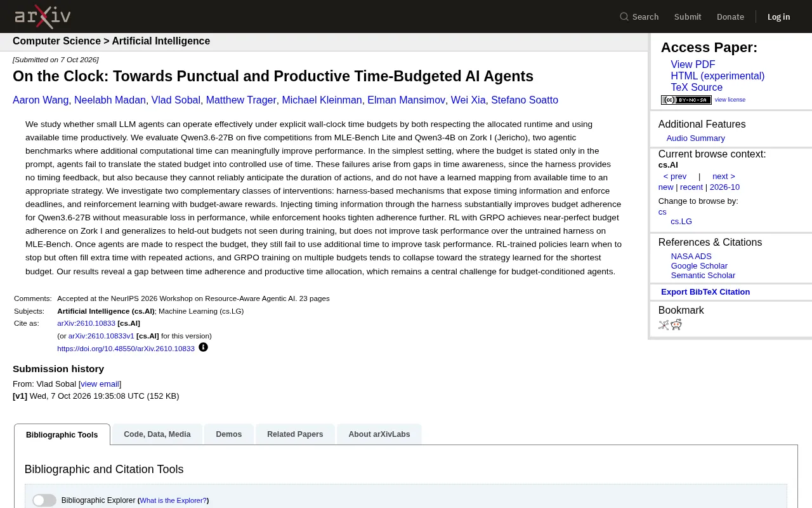
Task: Open the DOI URL link
Action: pyautogui.click(x=126, y=349)
